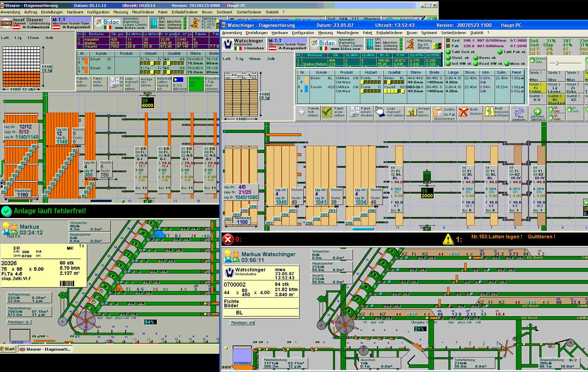Click Sortim. für Pak. übernehmen clipboard icon

click(x=437, y=113)
